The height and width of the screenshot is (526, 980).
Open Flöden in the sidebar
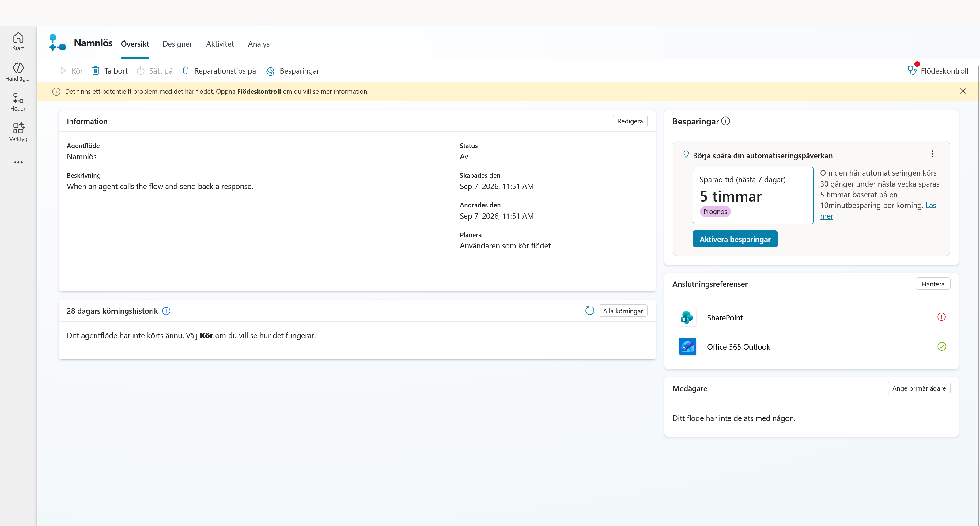pos(18,102)
